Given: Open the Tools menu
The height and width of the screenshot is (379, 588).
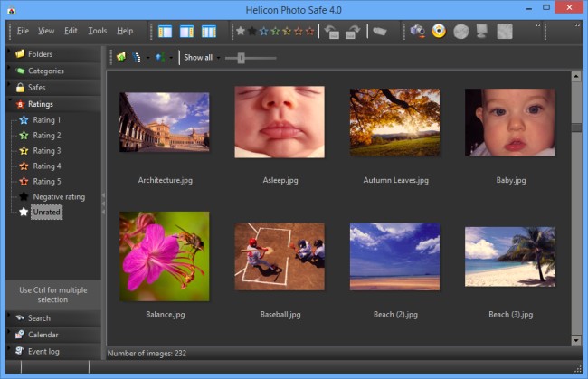Looking at the screenshot, I should 98,31.
